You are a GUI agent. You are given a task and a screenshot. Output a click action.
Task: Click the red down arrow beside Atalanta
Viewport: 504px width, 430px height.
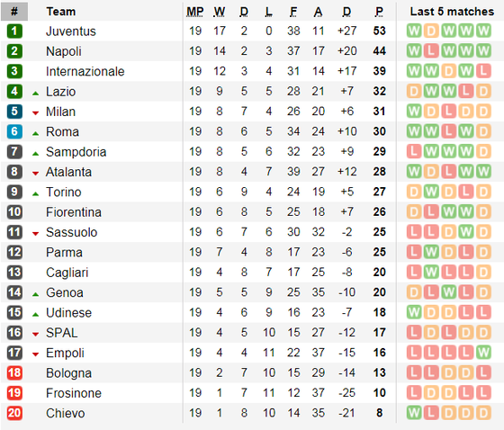click(x=35, y=174)
